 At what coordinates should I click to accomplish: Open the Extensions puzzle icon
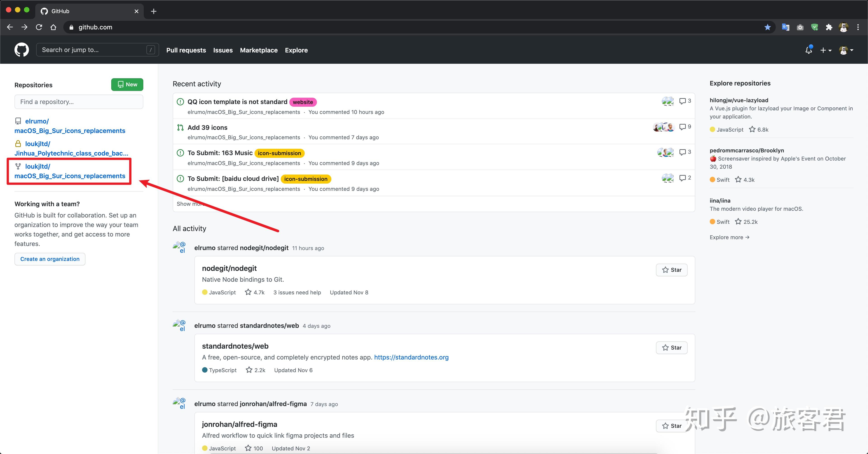click(829, 27)
